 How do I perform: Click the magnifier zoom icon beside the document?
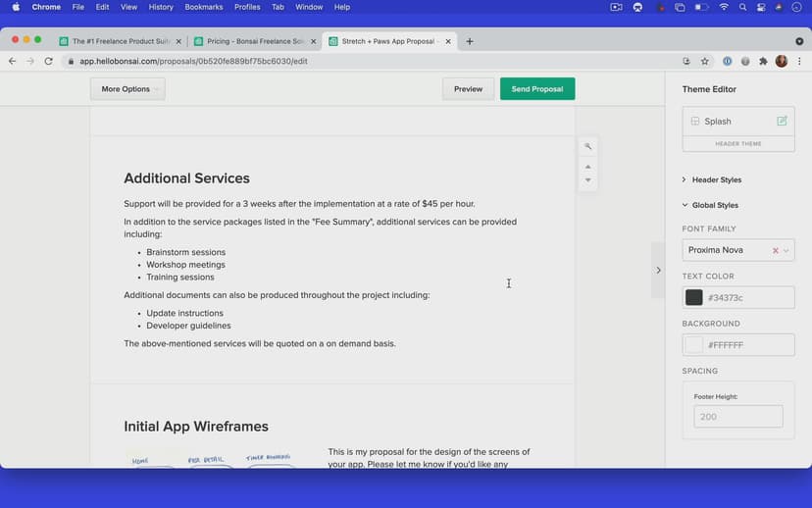[x=588, y=146]
